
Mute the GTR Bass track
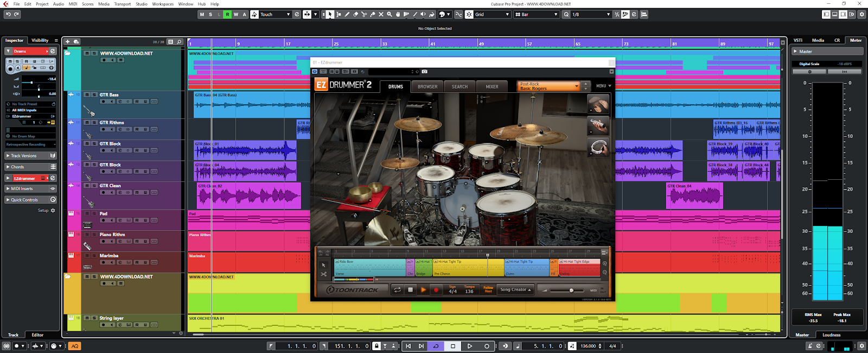click(87, 94)
